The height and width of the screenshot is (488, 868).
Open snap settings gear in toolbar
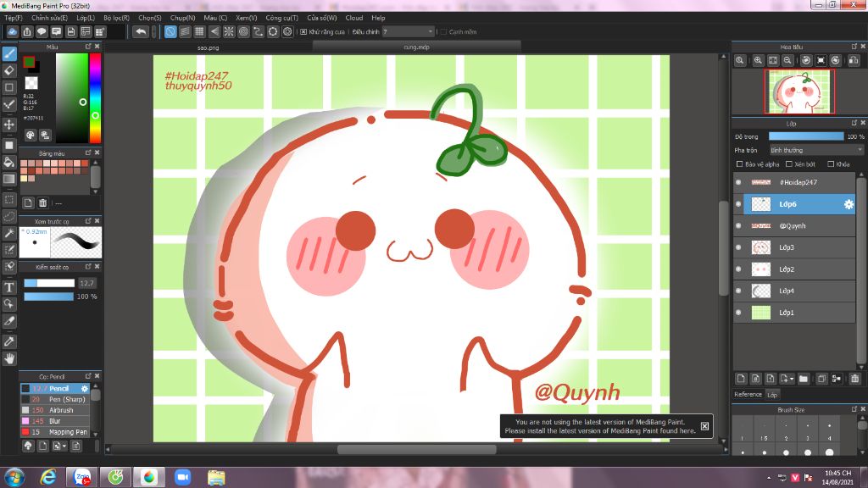(287, 32)
